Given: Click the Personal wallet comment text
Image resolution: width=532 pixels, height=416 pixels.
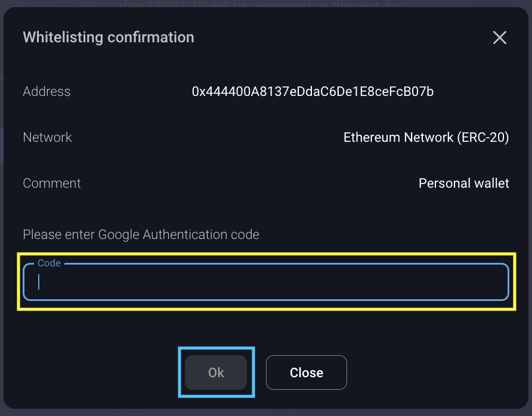Looking at the screenshot, I should pyautogui.click(x=463, y=184).
